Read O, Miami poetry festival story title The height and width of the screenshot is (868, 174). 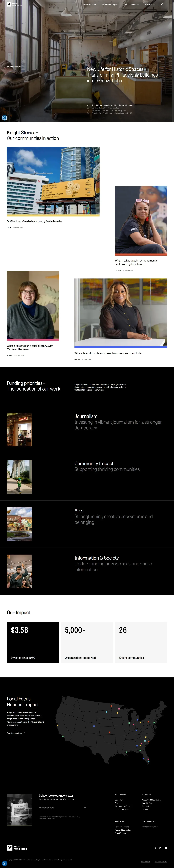point(34,221)
